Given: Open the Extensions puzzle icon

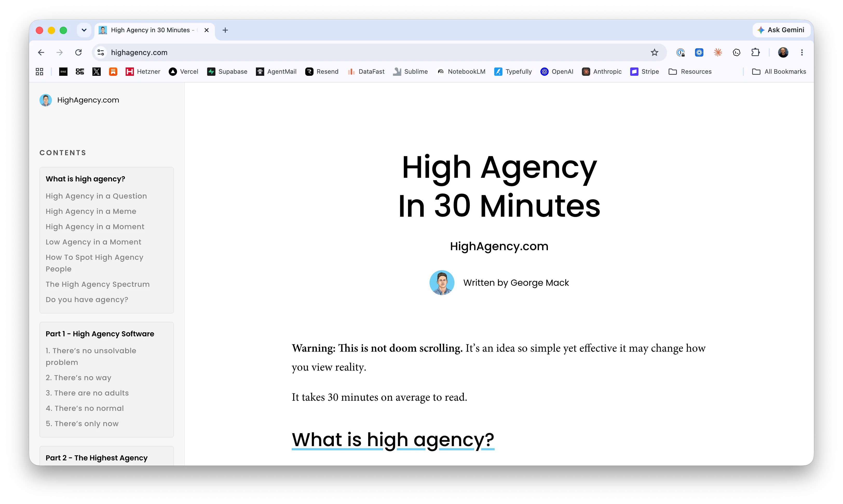Looking at the screenshot, I should tap(755, 52).
